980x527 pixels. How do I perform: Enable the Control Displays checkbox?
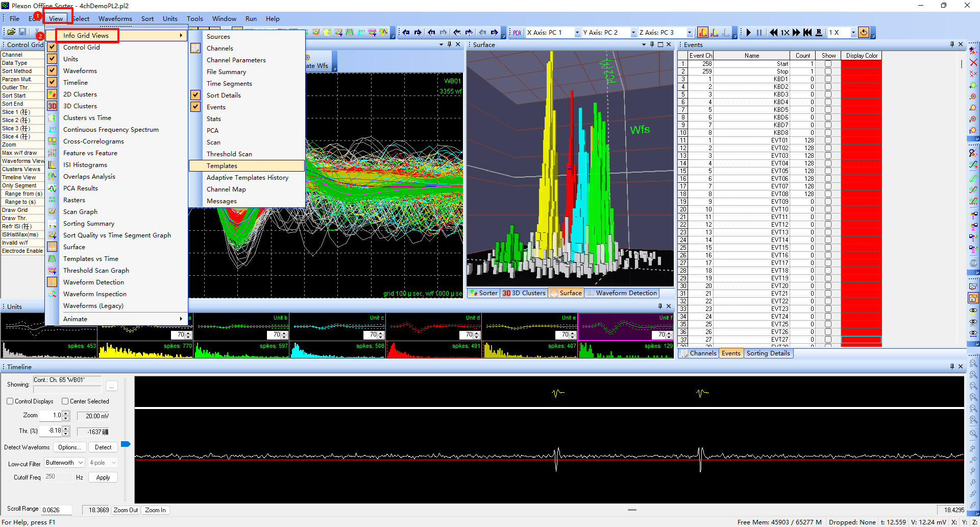point(10,401)
